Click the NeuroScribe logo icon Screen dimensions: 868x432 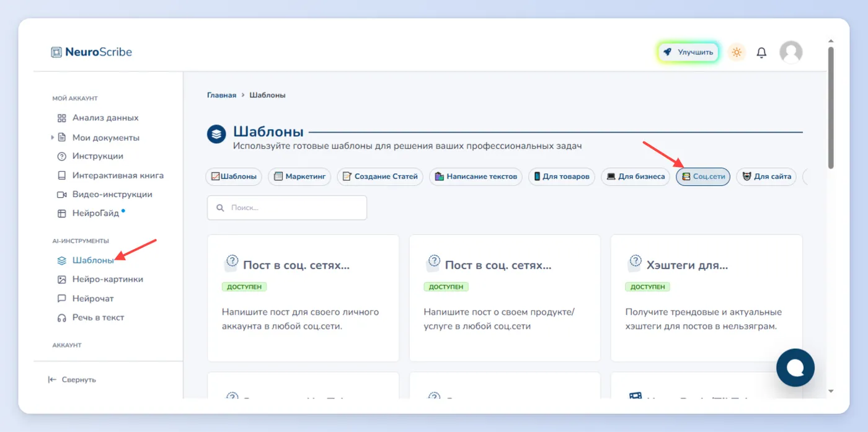[56, 52]
